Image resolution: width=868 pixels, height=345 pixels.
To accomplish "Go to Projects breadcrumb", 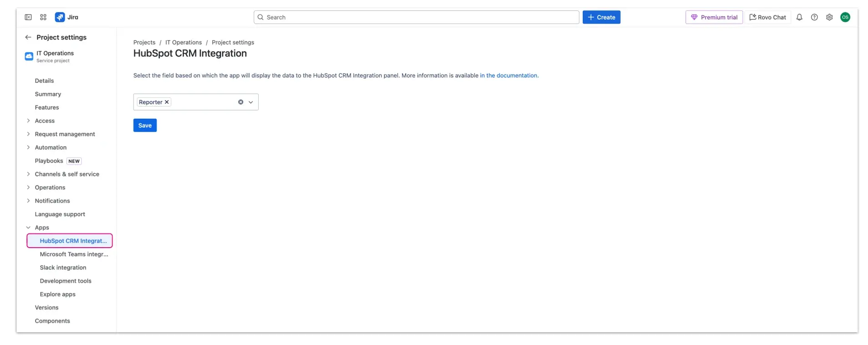I will coord(144,42).
